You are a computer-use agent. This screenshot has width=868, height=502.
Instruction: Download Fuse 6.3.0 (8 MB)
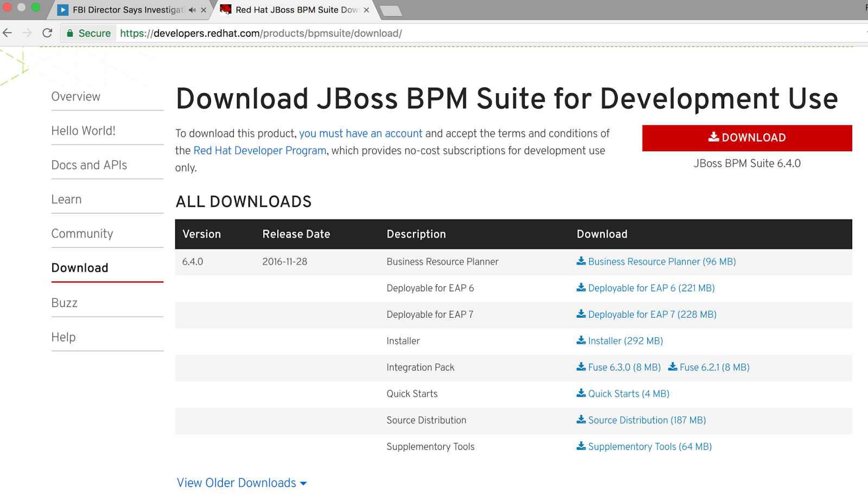point(624,367)
